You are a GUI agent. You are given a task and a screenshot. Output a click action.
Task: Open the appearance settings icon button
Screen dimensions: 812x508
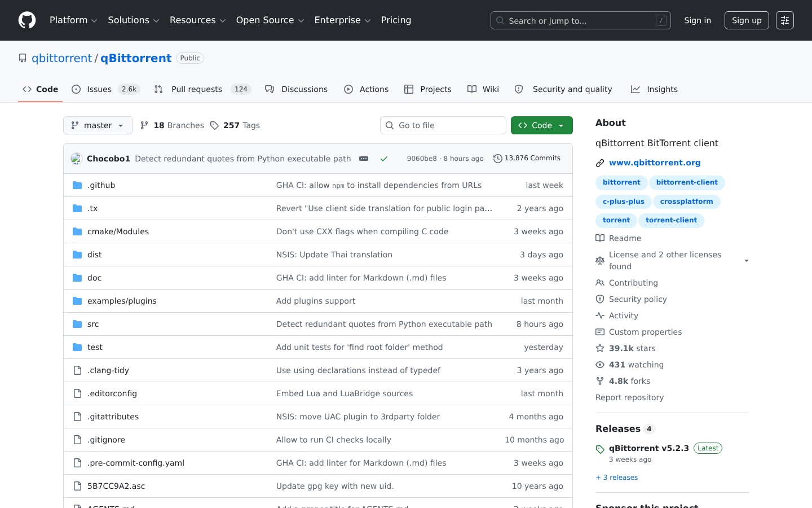tap(785, 20)
